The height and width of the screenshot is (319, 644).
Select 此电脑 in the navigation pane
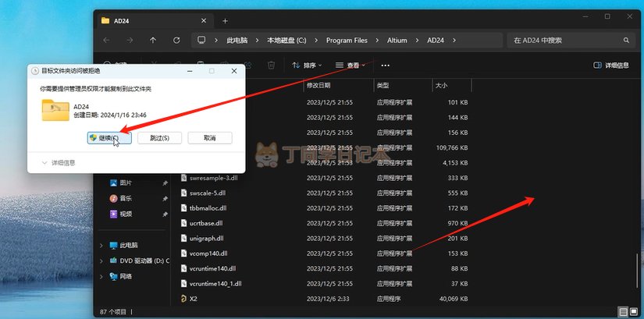[129, 246]
